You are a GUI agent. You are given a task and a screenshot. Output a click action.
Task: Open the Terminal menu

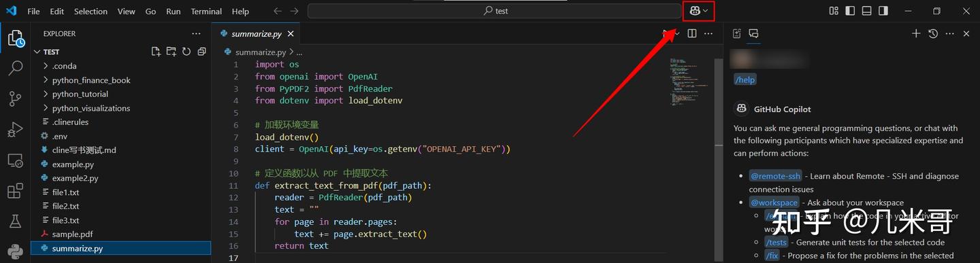pos(206,11)
